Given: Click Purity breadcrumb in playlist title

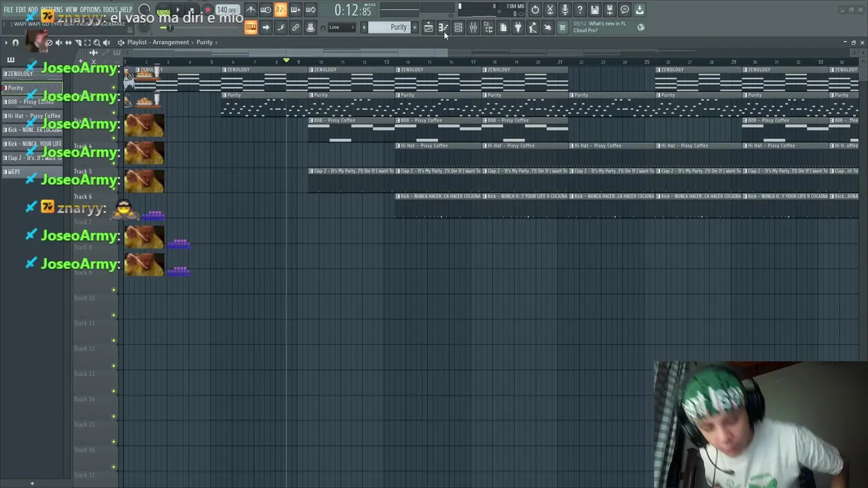Looking at the screenshot, I should (x=204, y=42).
